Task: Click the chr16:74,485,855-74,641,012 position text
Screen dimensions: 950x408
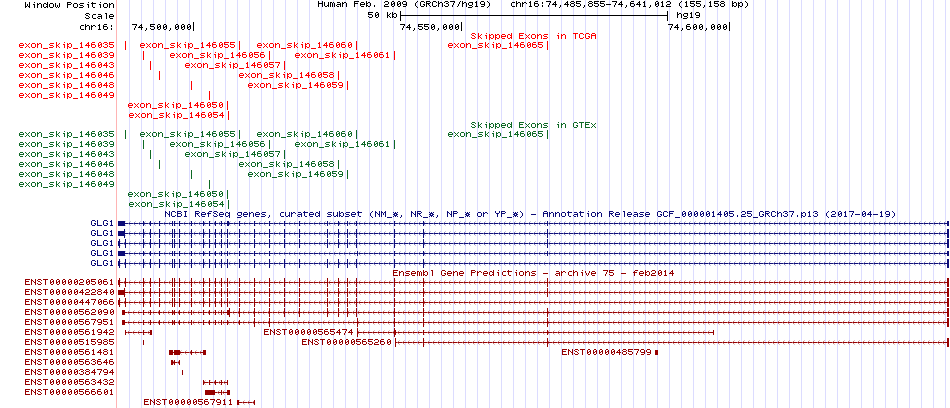Action: pyautogui.click(x=630, y=4)
